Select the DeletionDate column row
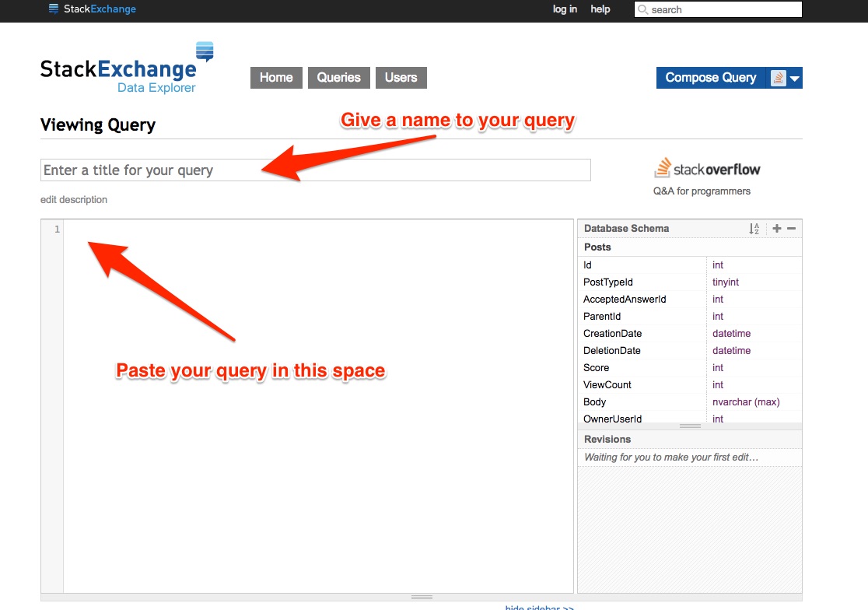Screen dimensions: 868x610 pyautogui.click(x=690, y=351)
